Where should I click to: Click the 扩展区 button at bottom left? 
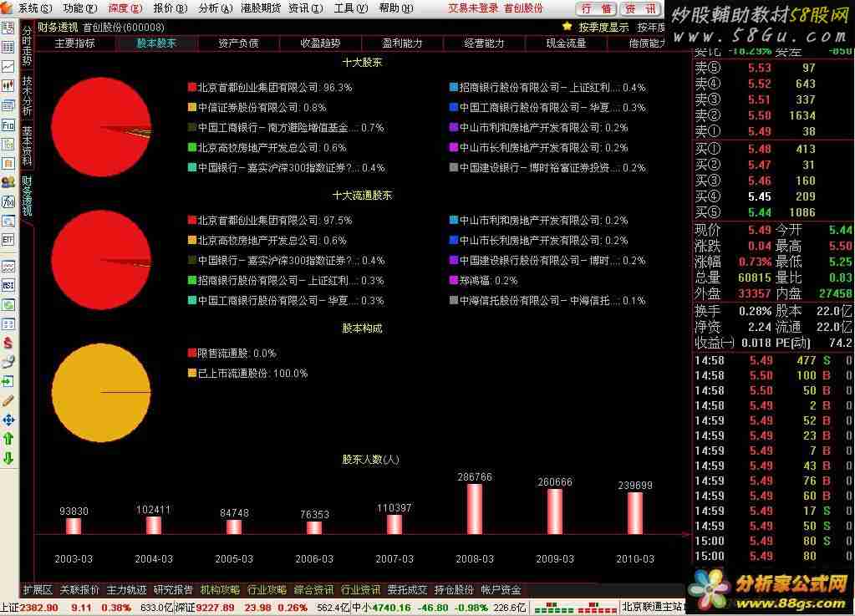tap(38, 590)
